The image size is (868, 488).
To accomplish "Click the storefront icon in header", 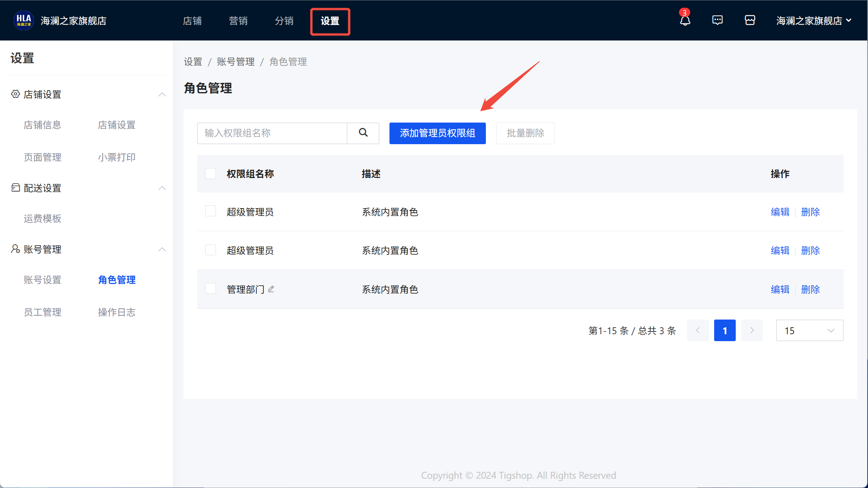I will [750, 20].
